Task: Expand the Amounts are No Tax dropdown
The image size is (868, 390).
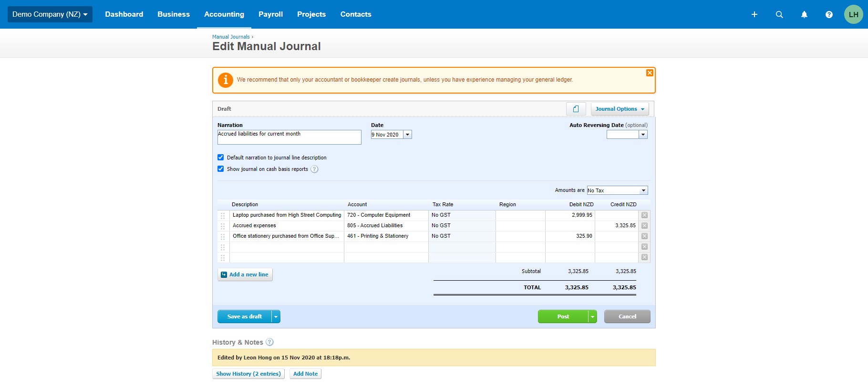Action: 617,190
